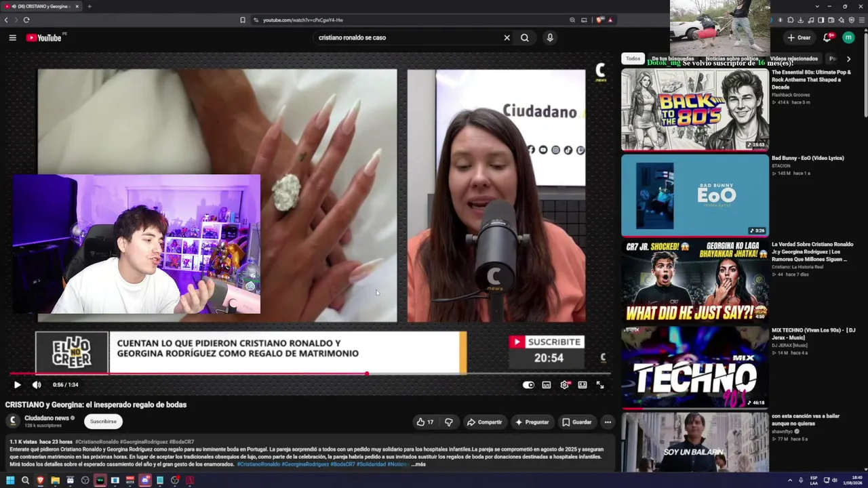
Task: Expand the description with ...más
Action: point(418,464)
